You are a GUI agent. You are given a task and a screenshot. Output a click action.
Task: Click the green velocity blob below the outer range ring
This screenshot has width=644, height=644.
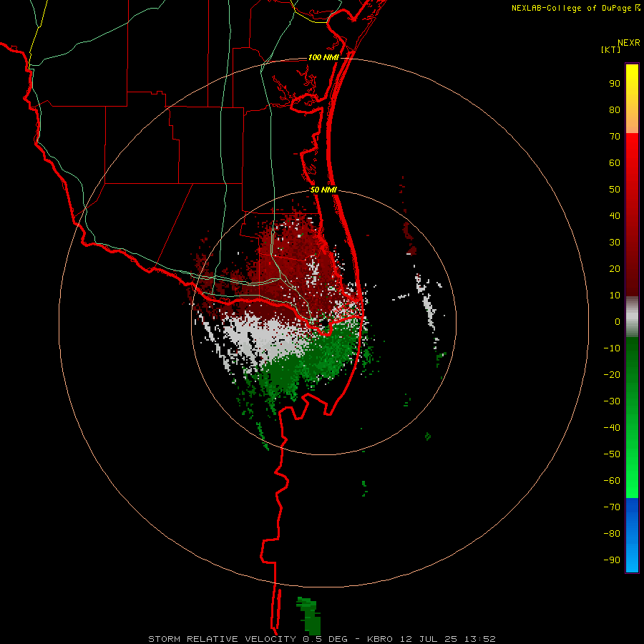pos(308,615)
